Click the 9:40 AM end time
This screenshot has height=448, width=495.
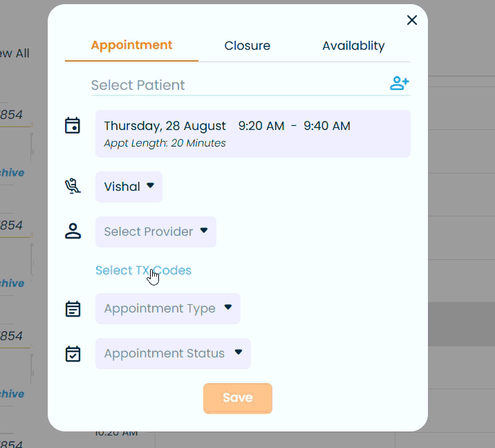pyautogui.click(x=327, y=126)
